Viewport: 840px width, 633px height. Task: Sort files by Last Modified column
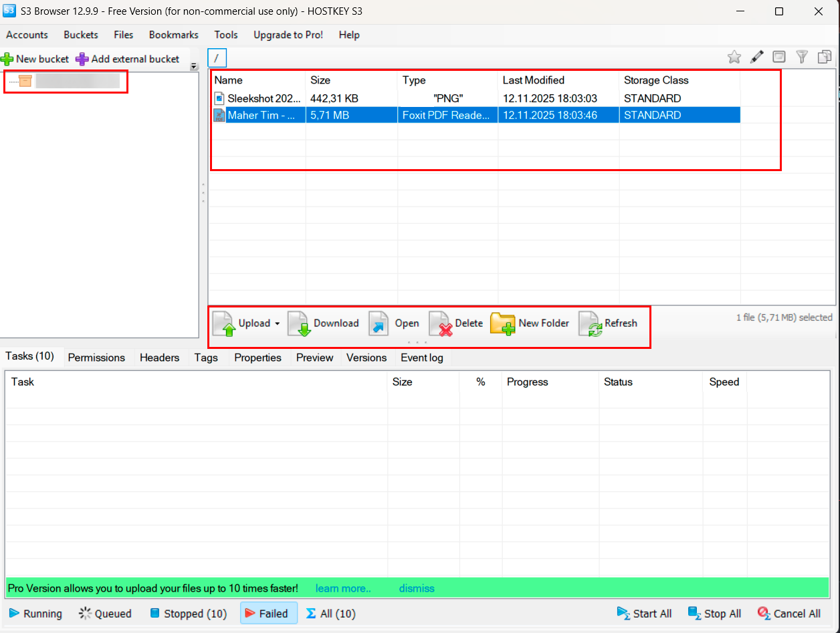pos(533,80)
